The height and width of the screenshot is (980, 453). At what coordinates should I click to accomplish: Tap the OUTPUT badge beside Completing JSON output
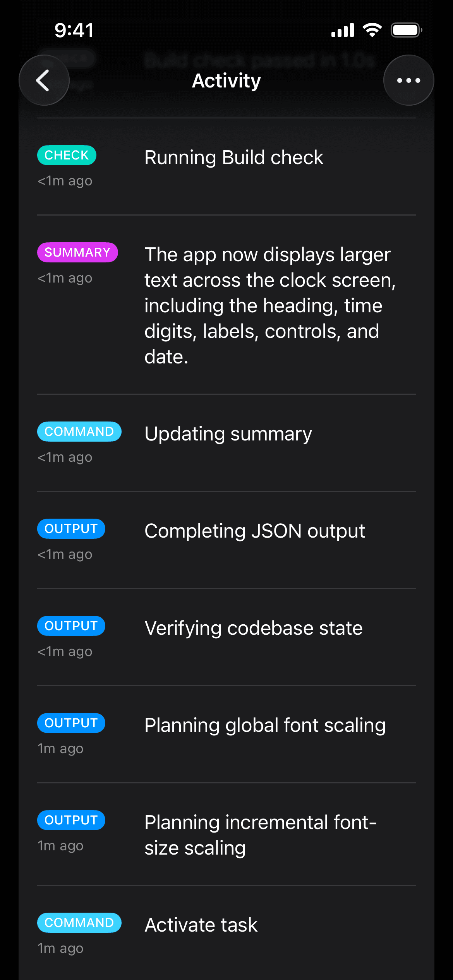click(71, 528)
